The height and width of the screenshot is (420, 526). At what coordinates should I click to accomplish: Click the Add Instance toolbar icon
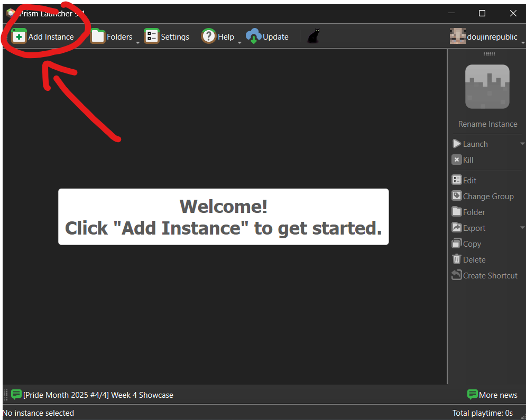[19, 36]
